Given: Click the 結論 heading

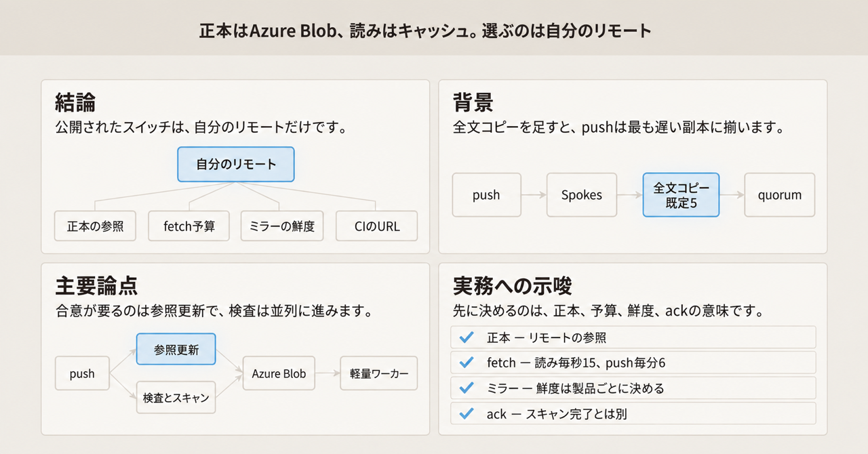Looking at the screenshot, I should [75, 102].
